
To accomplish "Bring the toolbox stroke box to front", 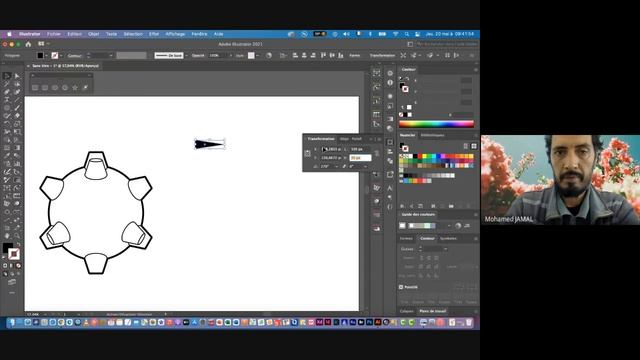I will pos(13,254).
